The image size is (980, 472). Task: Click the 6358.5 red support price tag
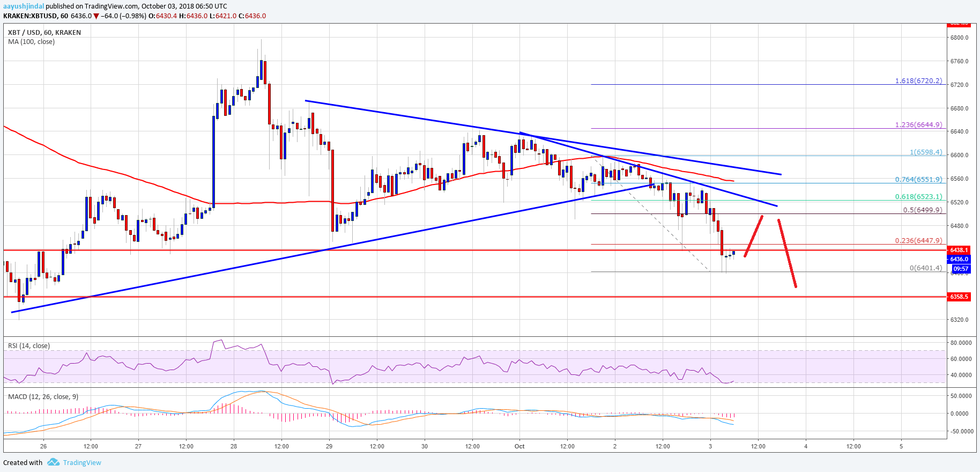coord(959,297)
